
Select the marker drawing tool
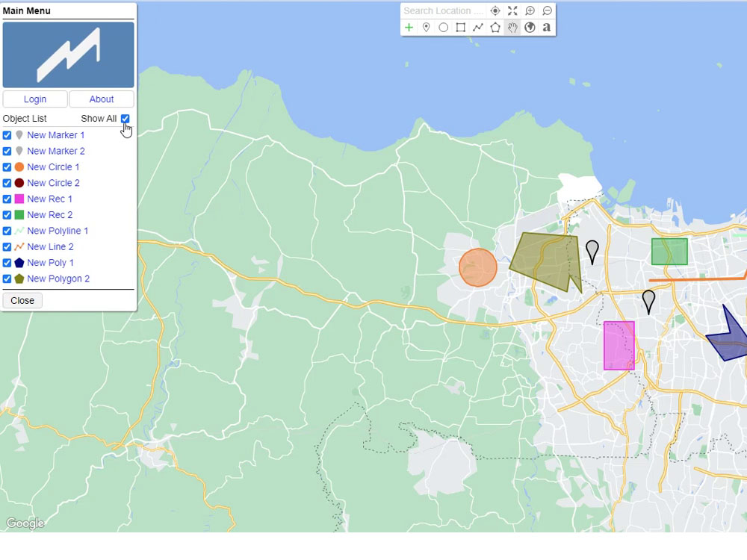click(x=426, y=28)
